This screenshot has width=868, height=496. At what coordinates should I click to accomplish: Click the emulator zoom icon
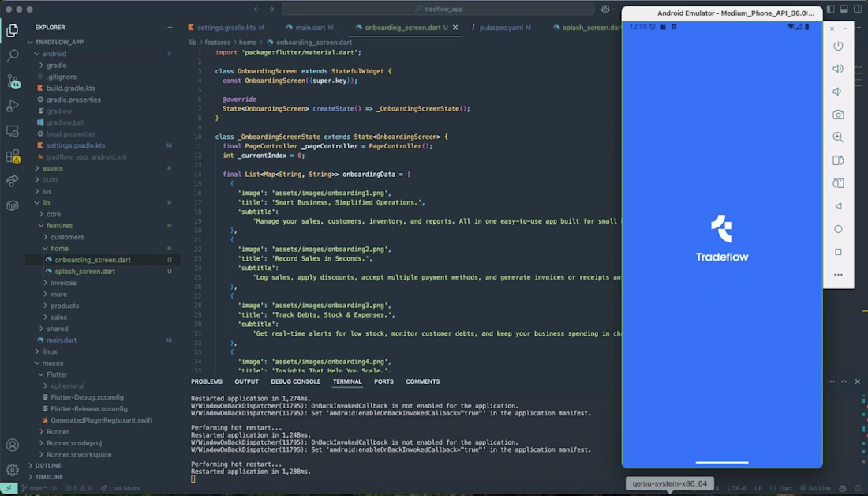tap(838, 137)
